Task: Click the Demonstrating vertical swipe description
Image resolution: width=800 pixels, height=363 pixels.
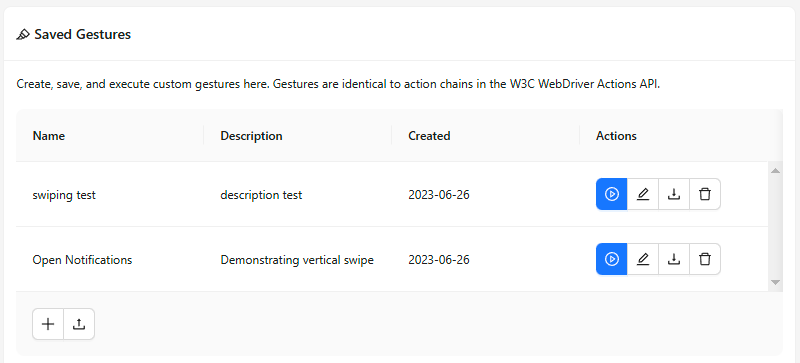Action: (297, 260)
